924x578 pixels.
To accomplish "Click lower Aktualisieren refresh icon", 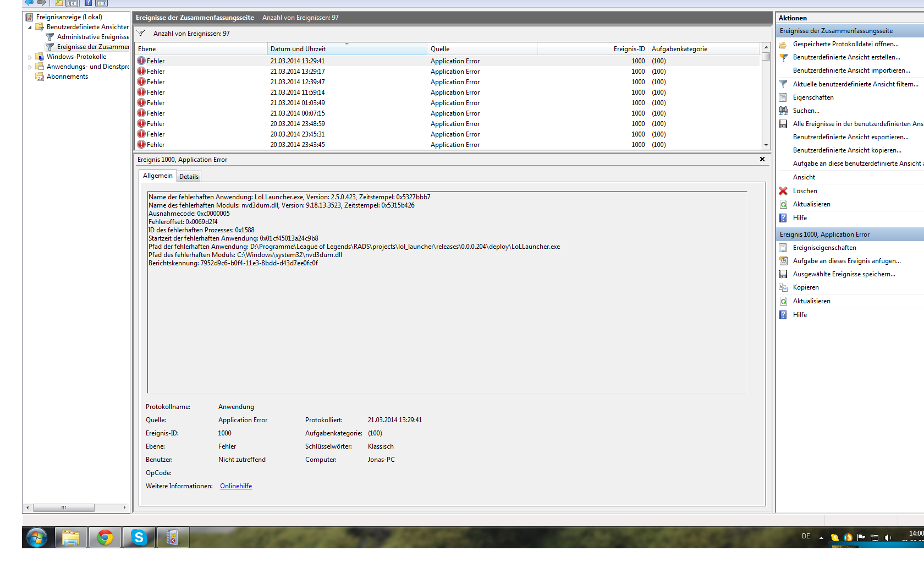I will click(783, 301).
